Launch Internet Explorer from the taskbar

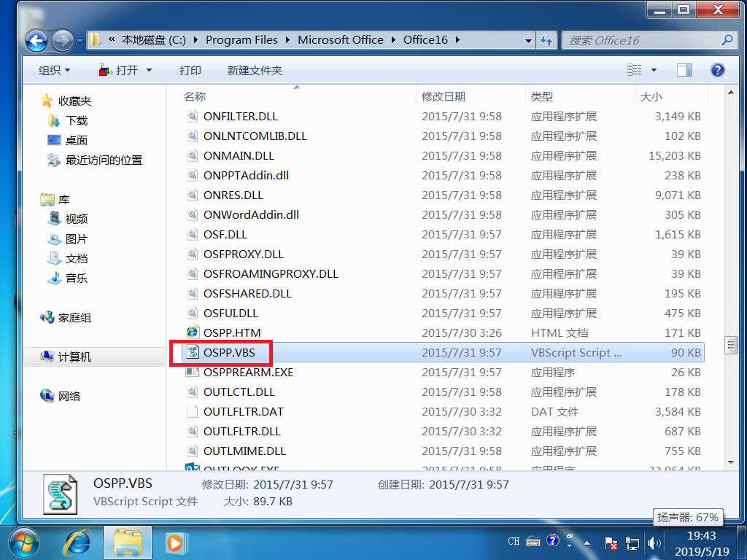click(77, 542)
